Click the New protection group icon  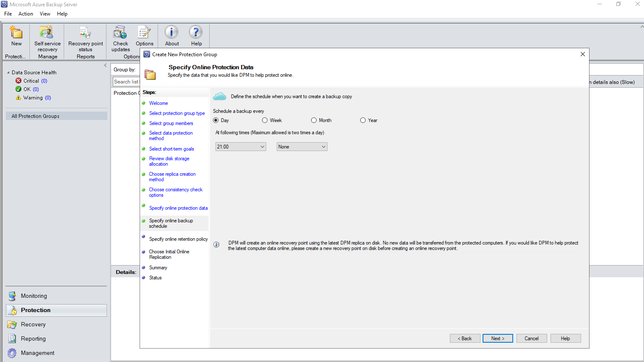click(x=16, y=32)
